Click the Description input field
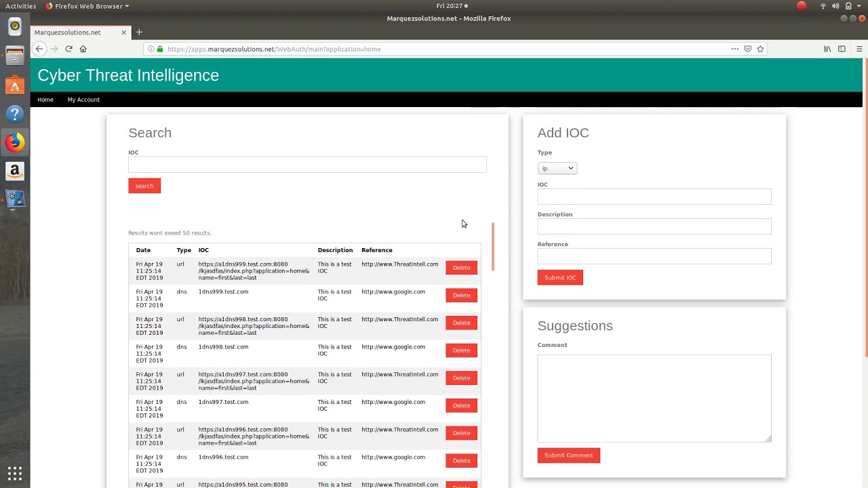 point(654,226)
